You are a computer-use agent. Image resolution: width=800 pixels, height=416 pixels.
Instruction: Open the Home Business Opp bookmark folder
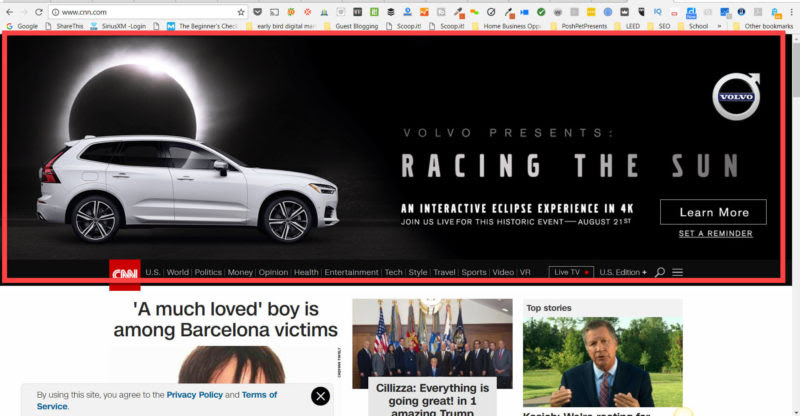(x=507, y=26)
